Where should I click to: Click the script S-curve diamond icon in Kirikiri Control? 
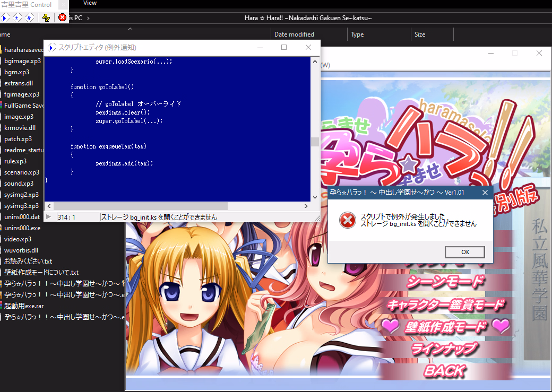pos(30,18)
